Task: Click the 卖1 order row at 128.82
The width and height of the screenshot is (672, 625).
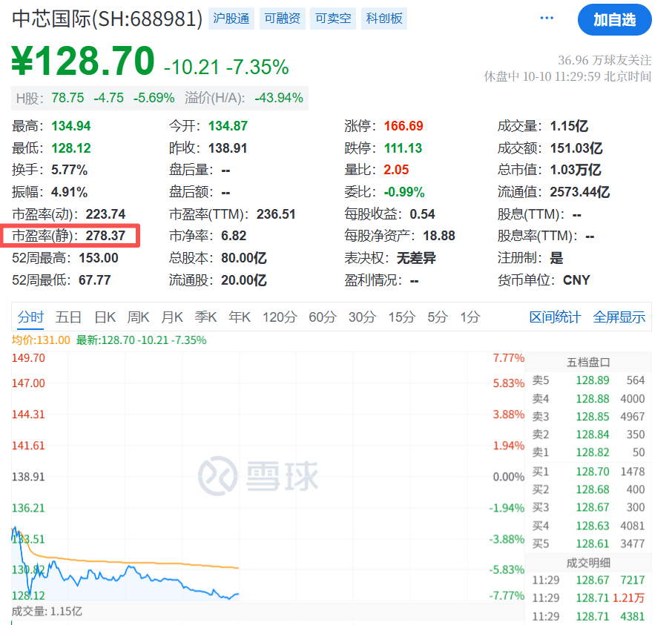Action: point(588,452)
